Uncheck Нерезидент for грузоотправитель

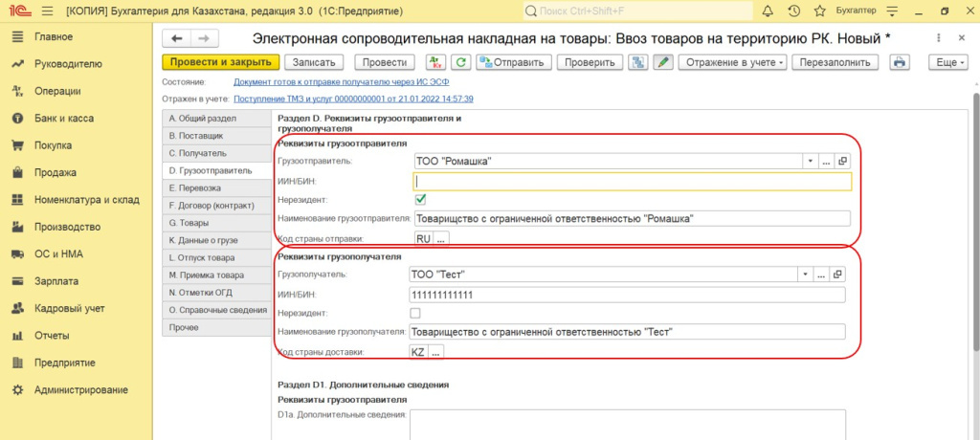(x=421, y=199)
